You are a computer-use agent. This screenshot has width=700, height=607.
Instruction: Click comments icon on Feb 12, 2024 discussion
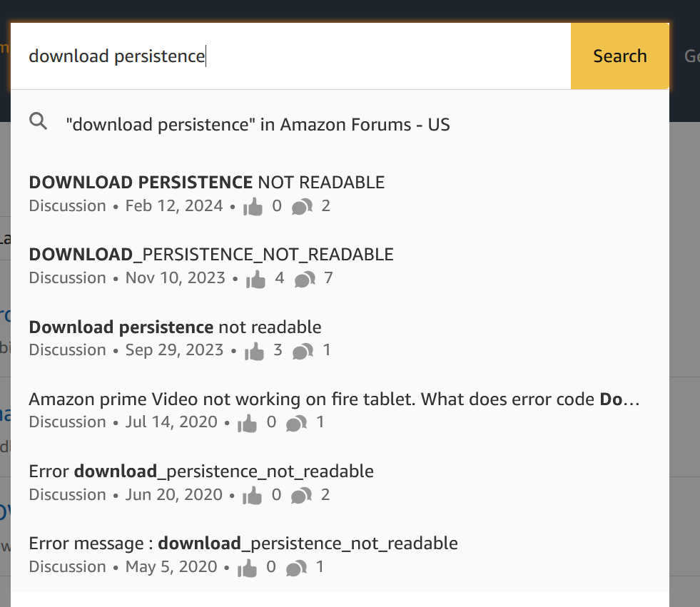click(x=302, y=207)
